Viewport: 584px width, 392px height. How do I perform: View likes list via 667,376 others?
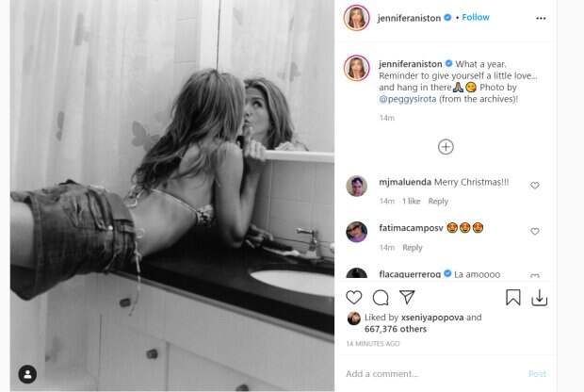click(x=396, y=329)
